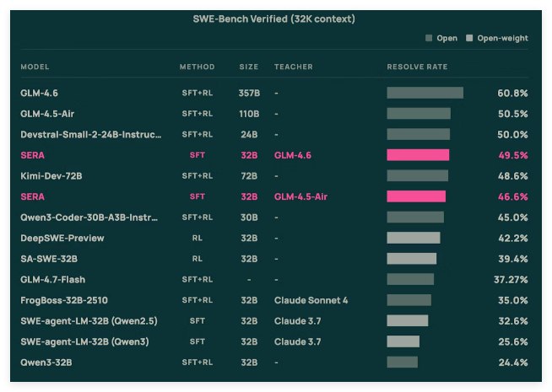Screen dimensions: 552x392
Task: Click the Open-weight legend color swatch
Action: (x=470, y=38)
